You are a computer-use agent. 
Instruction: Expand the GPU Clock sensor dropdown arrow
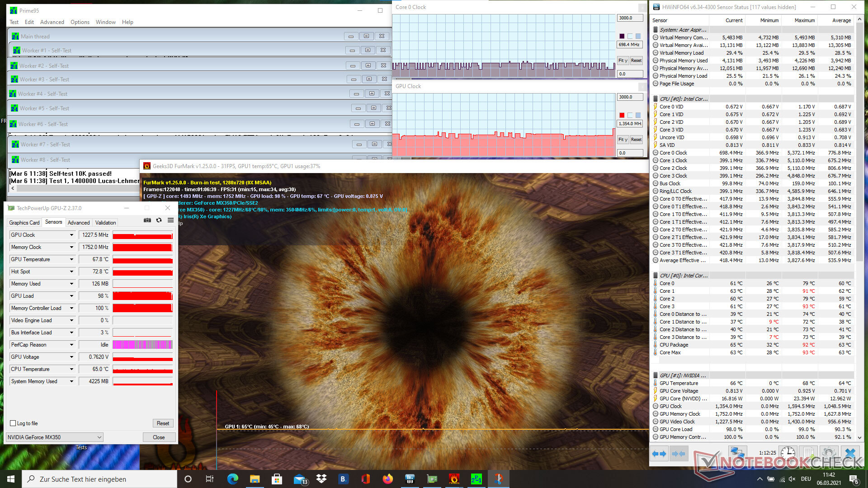71,235
